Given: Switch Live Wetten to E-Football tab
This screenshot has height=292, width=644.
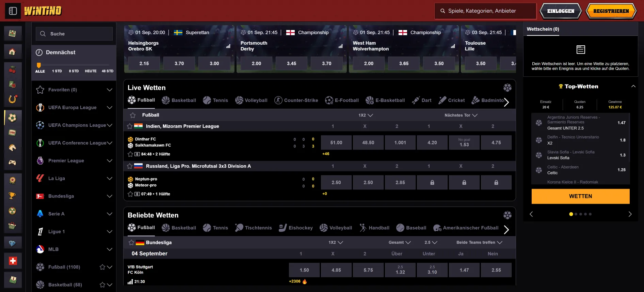Looking at the screenshot, I should pyautogui.click(x=342, y=100).
